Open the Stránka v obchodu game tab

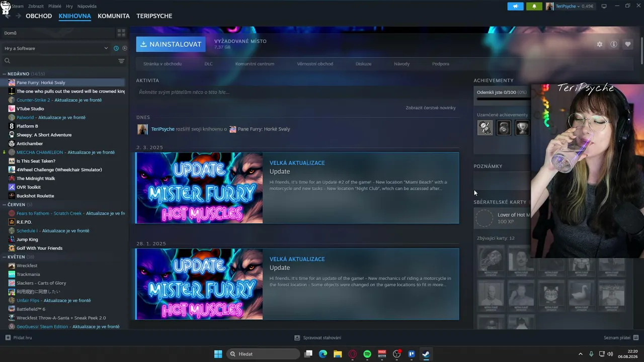[x=163, y=64]
